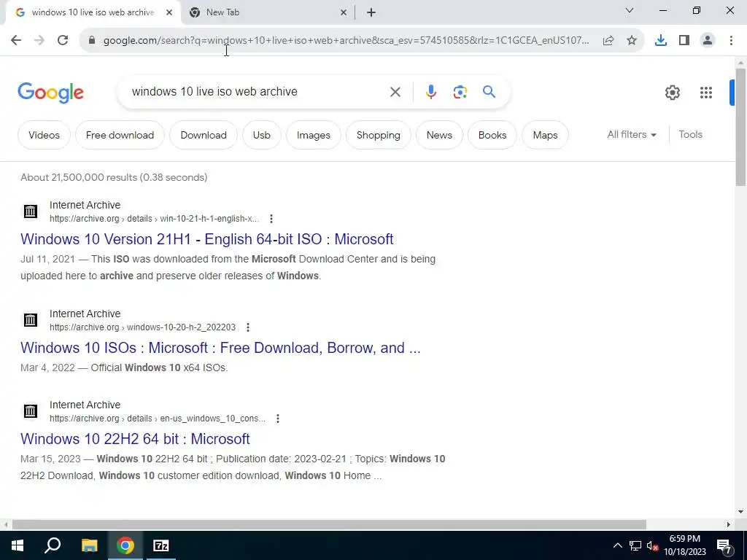Switch to Images results
The image size is (747, 560).
click(x=314, y=135)
